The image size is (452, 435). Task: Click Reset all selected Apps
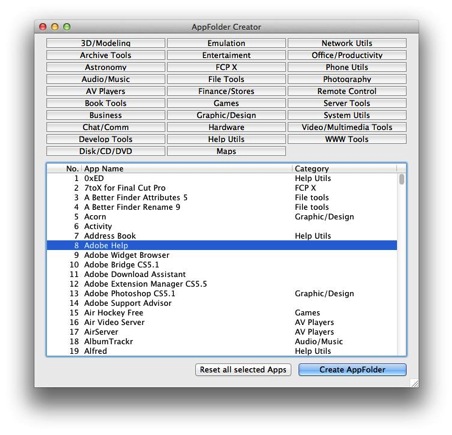(243, 369)
